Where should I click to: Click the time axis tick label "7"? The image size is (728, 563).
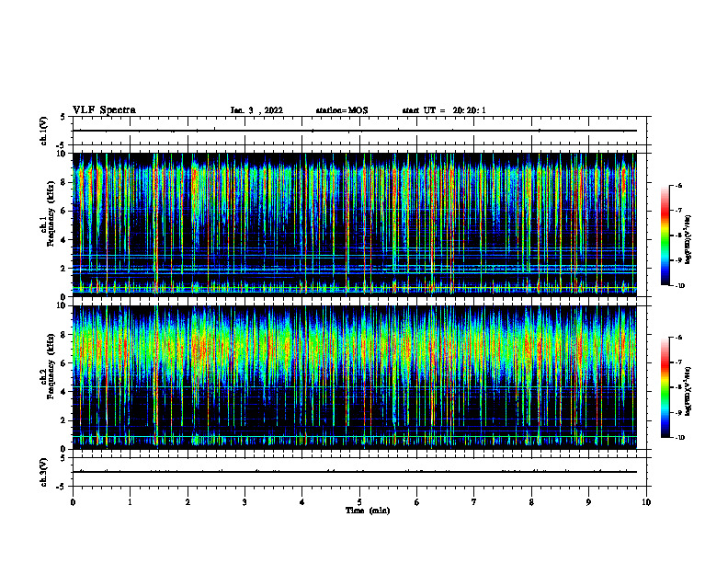(x=474, y=502)
